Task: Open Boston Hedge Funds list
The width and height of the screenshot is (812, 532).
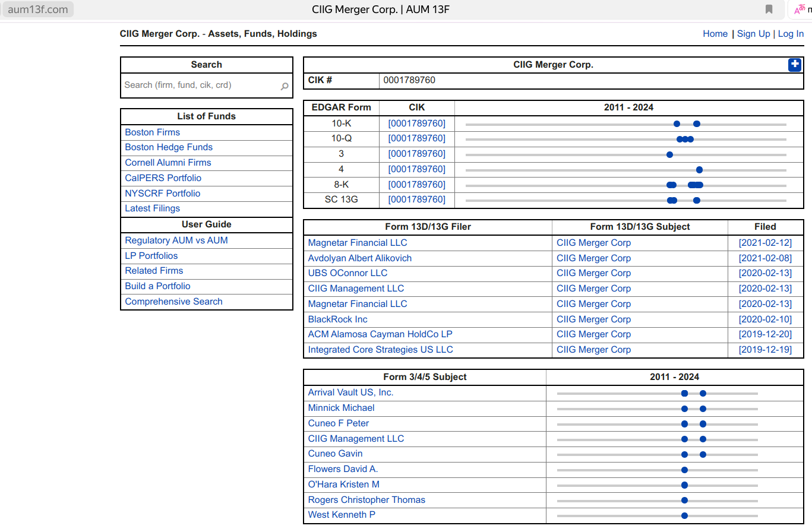Action: [x=169, y=147]
